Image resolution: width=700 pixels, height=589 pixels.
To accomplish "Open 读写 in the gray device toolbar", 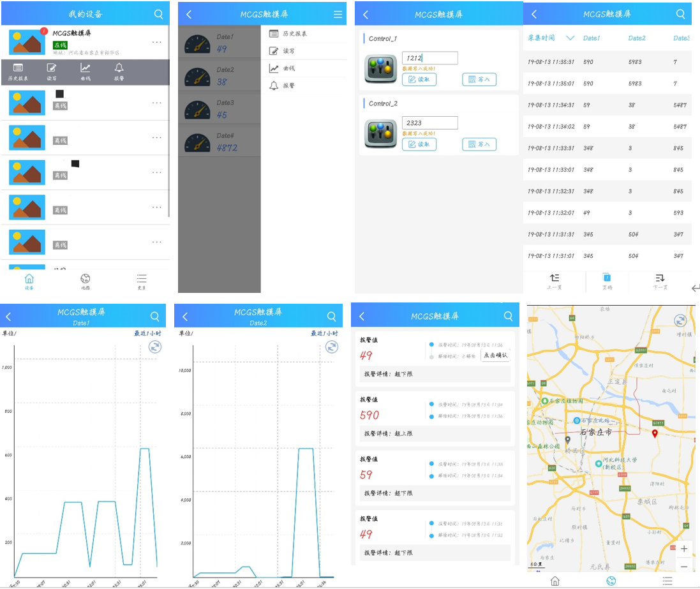I will pos(52,72).
